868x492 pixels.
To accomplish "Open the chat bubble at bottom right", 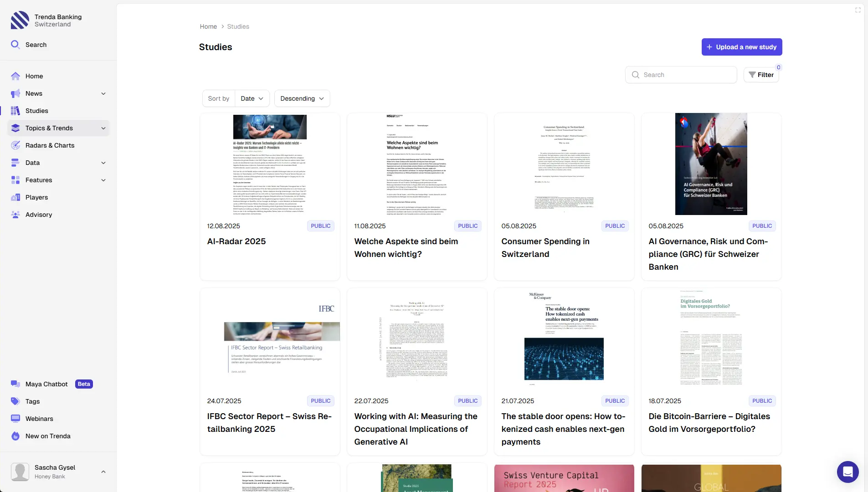I will (847, 472).
